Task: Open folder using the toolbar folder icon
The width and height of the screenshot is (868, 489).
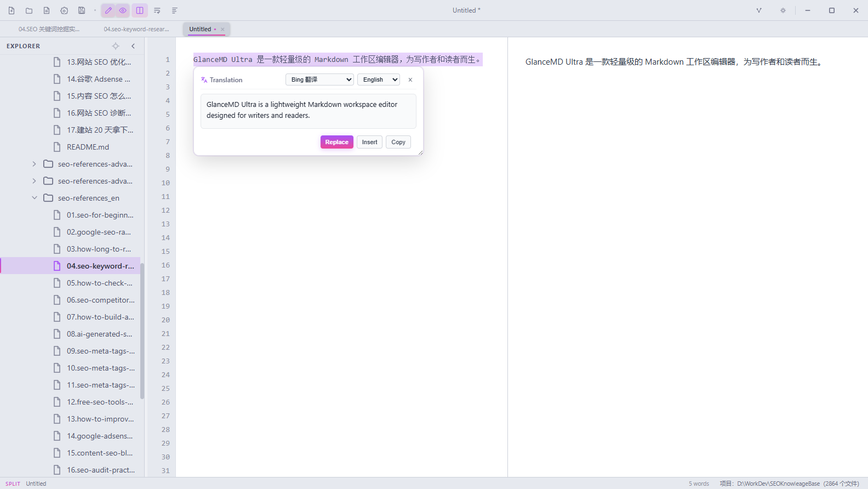Action: (29, 10)
